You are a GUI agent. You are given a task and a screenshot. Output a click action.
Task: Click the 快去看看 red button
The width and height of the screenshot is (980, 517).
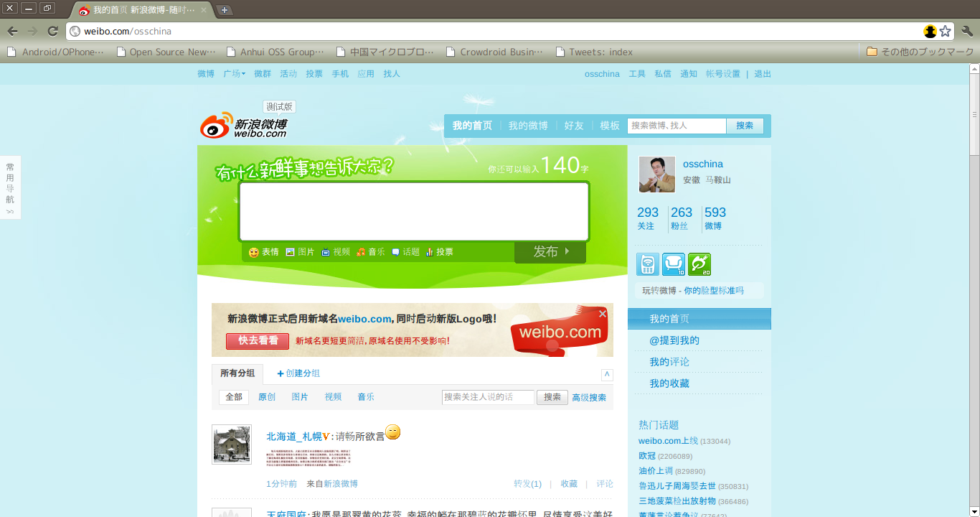click(258, 340)
